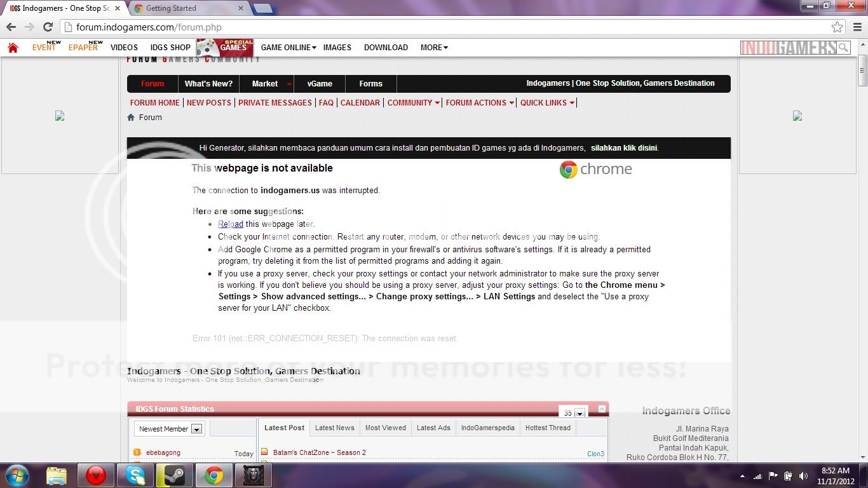Select the Latest Post tab

tap(284, 428)
